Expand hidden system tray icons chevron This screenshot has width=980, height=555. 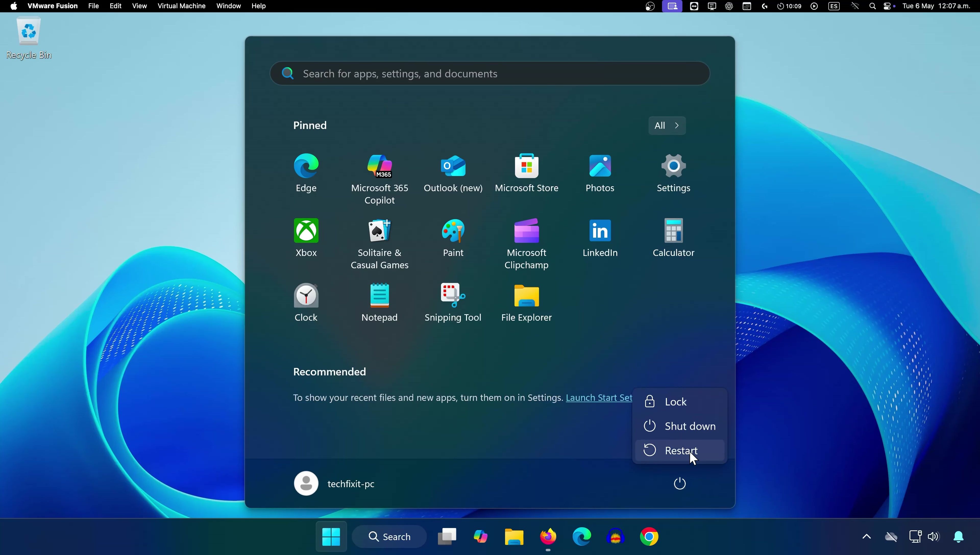click(866, 537)
